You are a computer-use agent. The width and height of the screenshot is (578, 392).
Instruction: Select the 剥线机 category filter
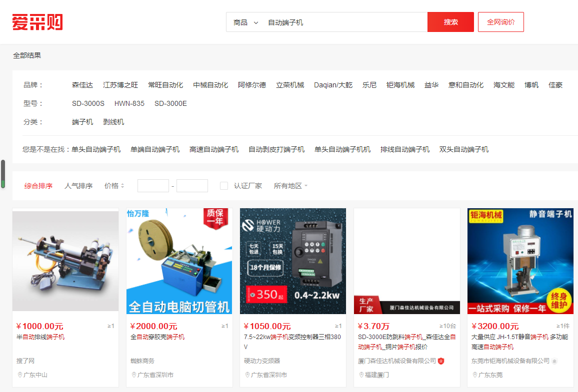click(113, 122)
